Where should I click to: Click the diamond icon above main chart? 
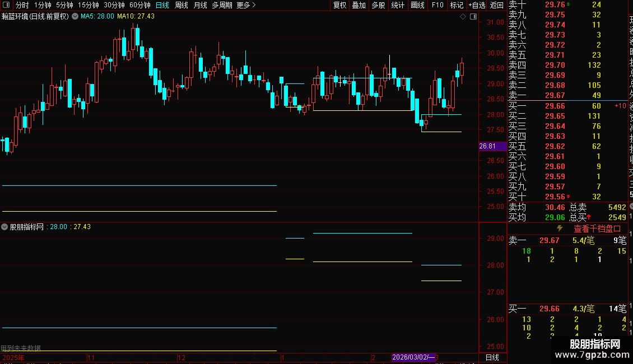click(463, 17)
